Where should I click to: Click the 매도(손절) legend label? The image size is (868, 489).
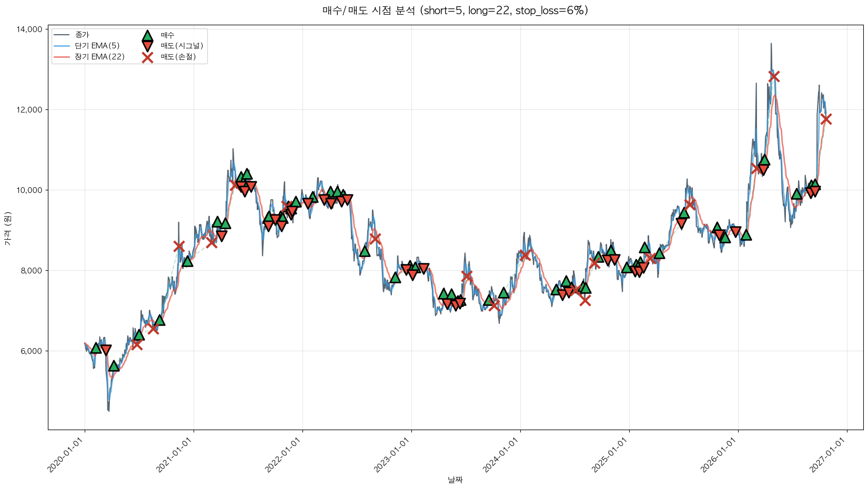tap(178, 57)
